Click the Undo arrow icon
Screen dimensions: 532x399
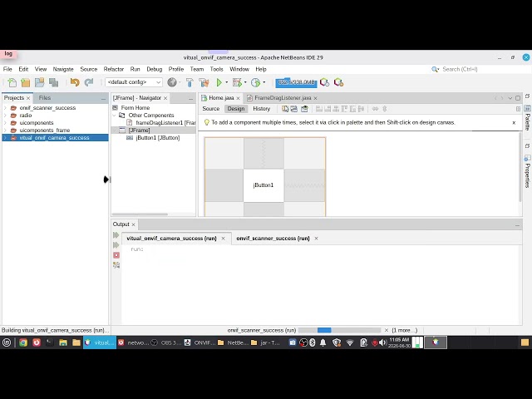[75, 82]
